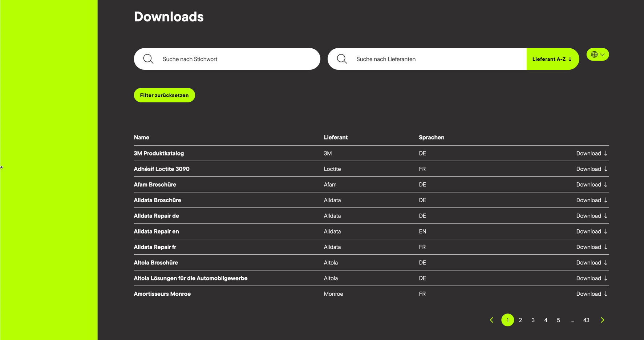
Task: Download the Afam Broschüre
Action: click(592, 185)
